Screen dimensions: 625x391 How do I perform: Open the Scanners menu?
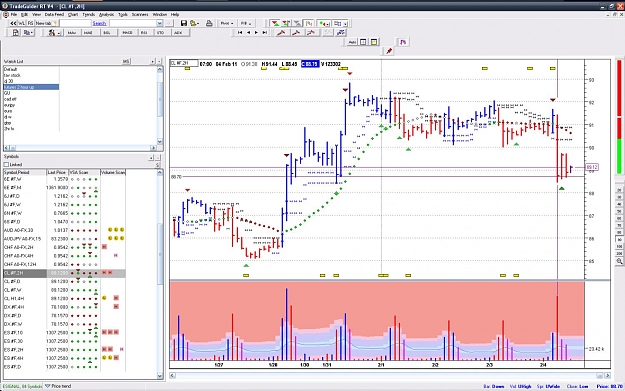[x=140, y=14]
